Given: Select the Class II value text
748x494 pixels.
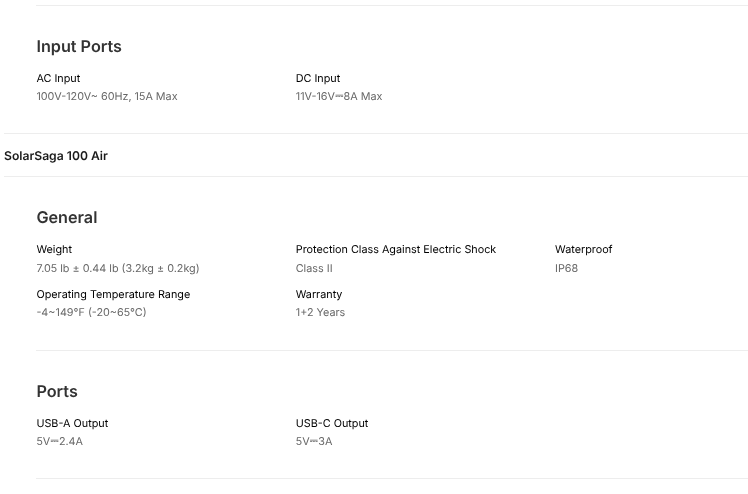Looking at the screenshot, I should 314,268.
